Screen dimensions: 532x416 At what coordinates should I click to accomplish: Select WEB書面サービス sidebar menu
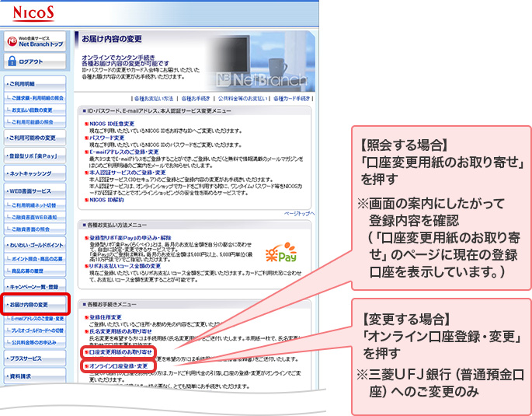tap(35, 191)
